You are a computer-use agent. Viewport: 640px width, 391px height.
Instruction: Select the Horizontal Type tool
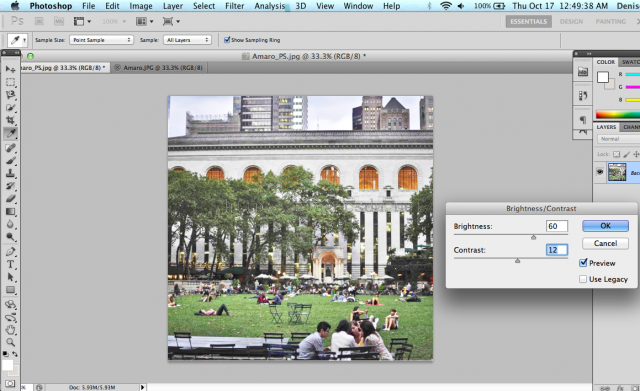[x=10, y=264]
